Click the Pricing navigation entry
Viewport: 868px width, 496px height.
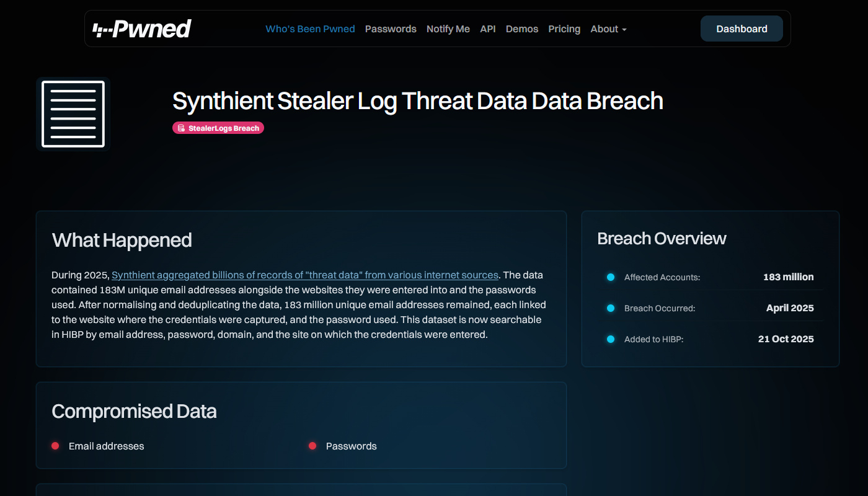(x=564, y=29)
